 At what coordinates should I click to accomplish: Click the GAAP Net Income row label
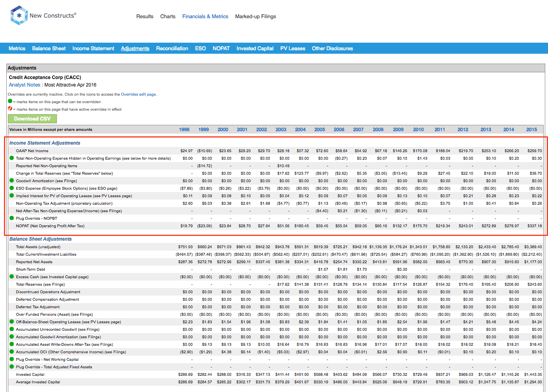point(32,151)
